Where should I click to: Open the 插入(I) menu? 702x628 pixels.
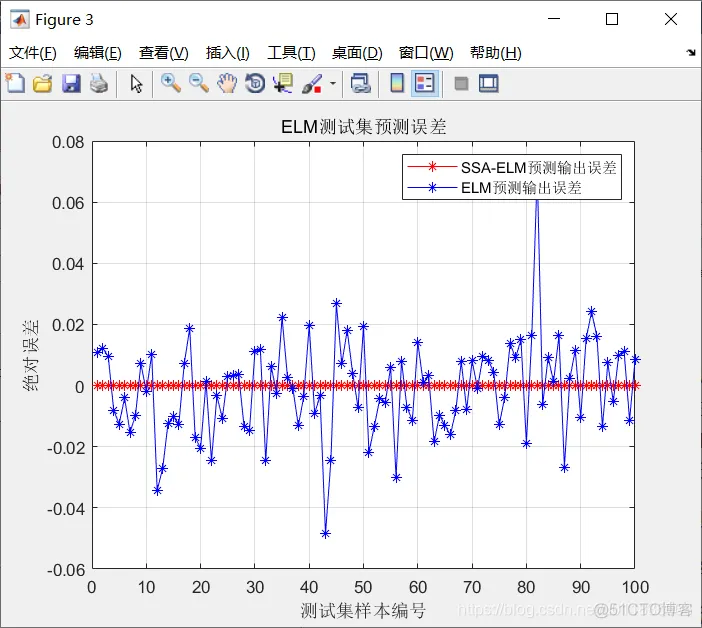pos(227,53)
